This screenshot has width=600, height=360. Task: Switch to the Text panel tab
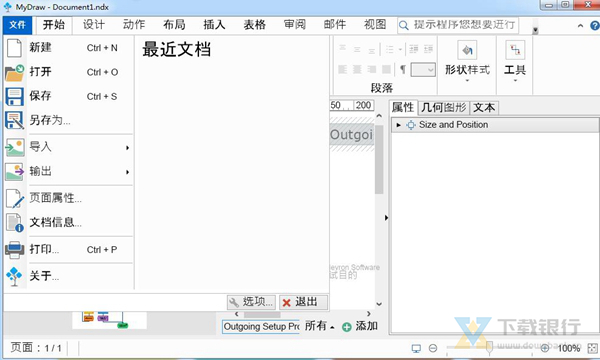coord(484,108)
